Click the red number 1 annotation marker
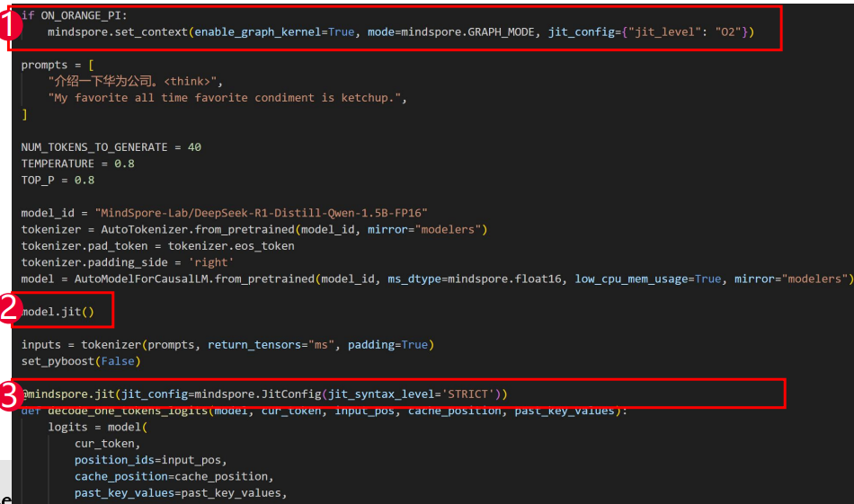Image resolution: width=854 pixels, height=504 pixels. coord(9,25)
